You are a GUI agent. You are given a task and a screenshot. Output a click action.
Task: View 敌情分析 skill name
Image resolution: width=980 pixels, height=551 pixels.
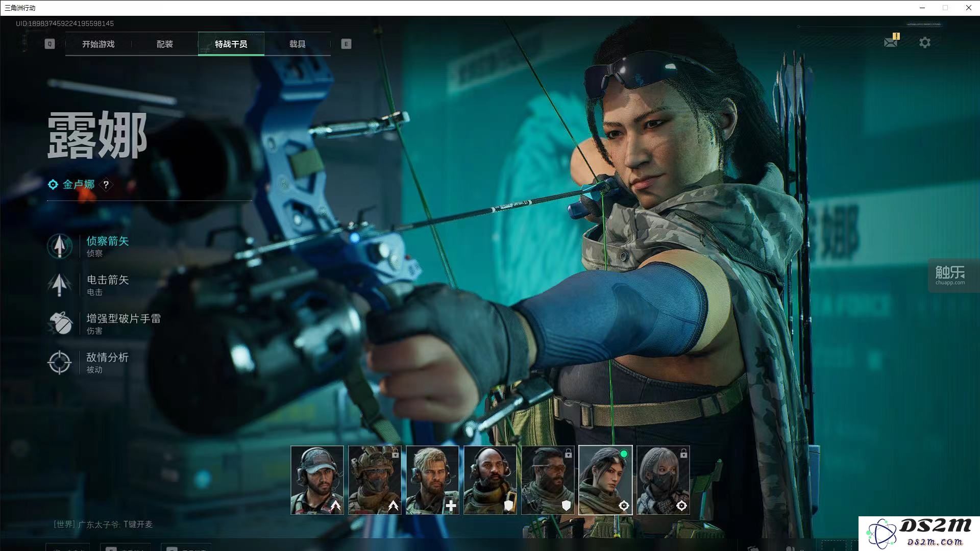click(x=108, y=357)
